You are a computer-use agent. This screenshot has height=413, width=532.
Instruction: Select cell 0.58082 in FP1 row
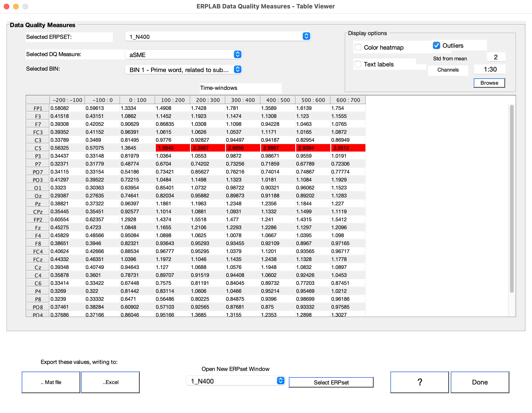(x=67, y=108)
